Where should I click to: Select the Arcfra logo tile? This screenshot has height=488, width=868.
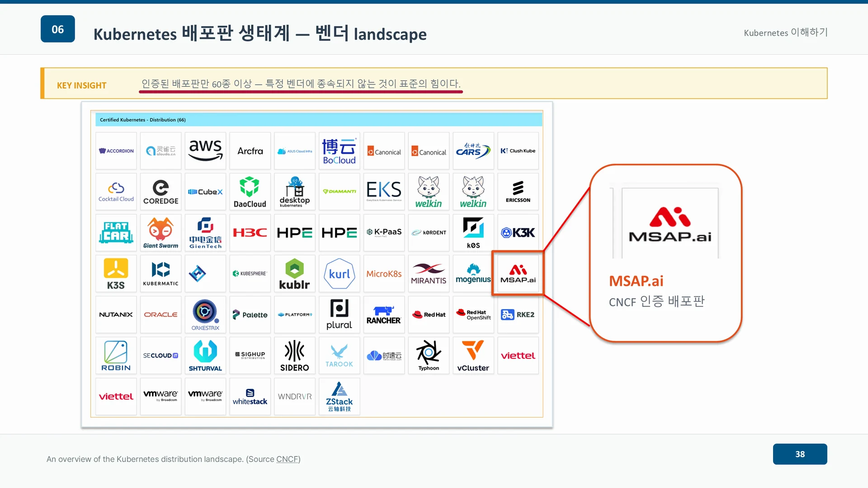click(250, 151)
